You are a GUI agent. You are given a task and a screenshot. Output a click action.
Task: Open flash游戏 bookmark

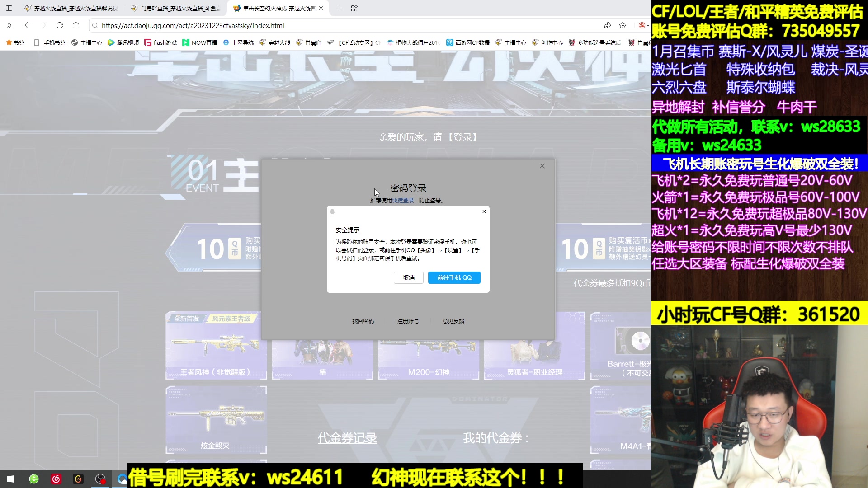coord(160,42)
